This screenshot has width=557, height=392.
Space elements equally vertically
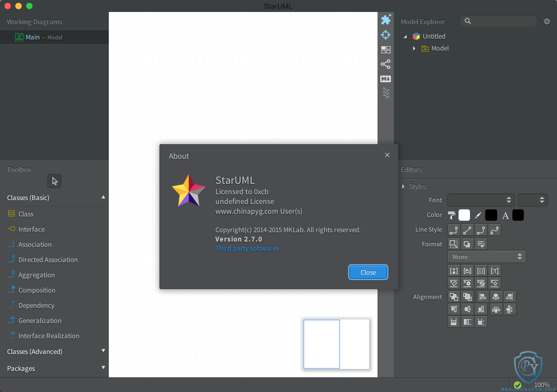click(510, 309)
